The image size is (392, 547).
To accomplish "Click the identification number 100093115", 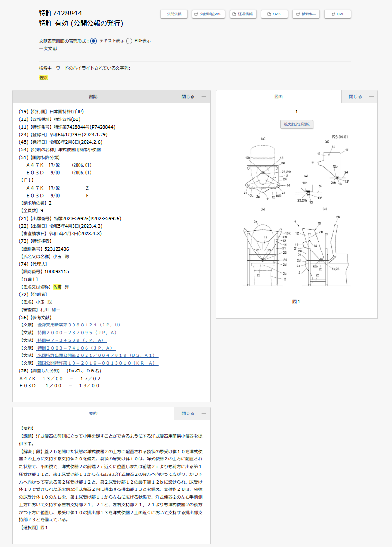I will pyautogui.click(x=57, y=271).
